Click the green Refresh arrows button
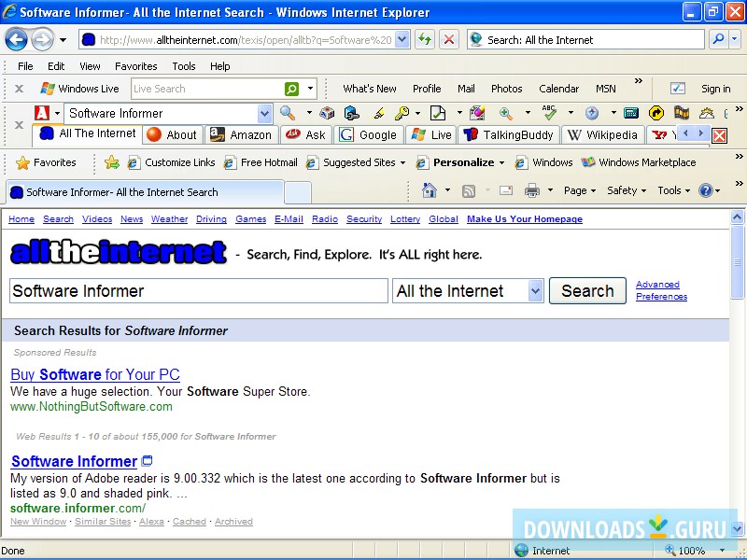The height and width of the screenshot is (560, 747). pyautogui.click(x=425, y=39)
